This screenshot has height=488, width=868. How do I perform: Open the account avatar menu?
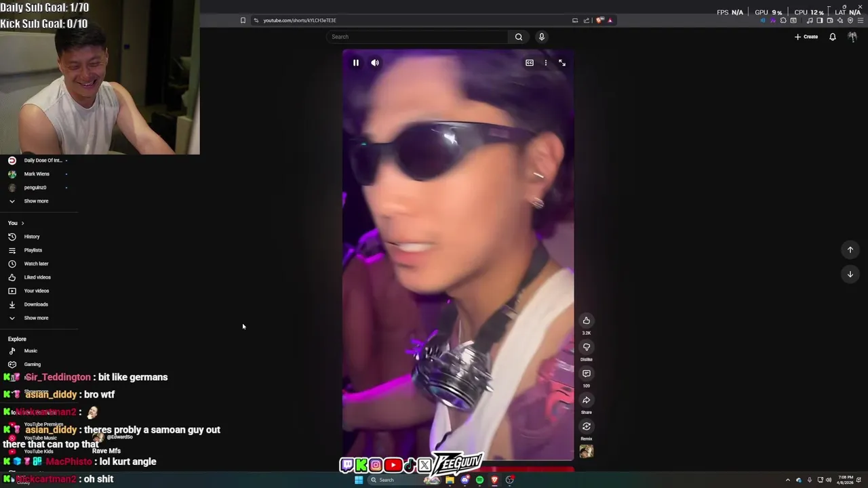(x=852, y=37)
